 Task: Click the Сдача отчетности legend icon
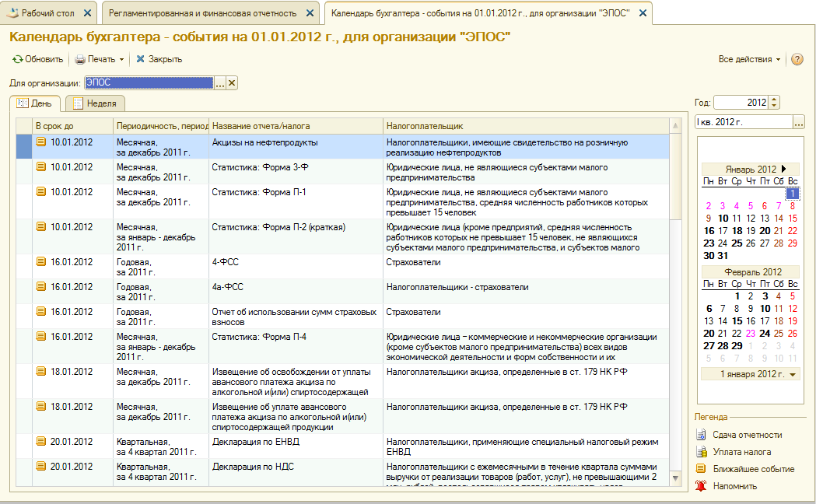701,435
